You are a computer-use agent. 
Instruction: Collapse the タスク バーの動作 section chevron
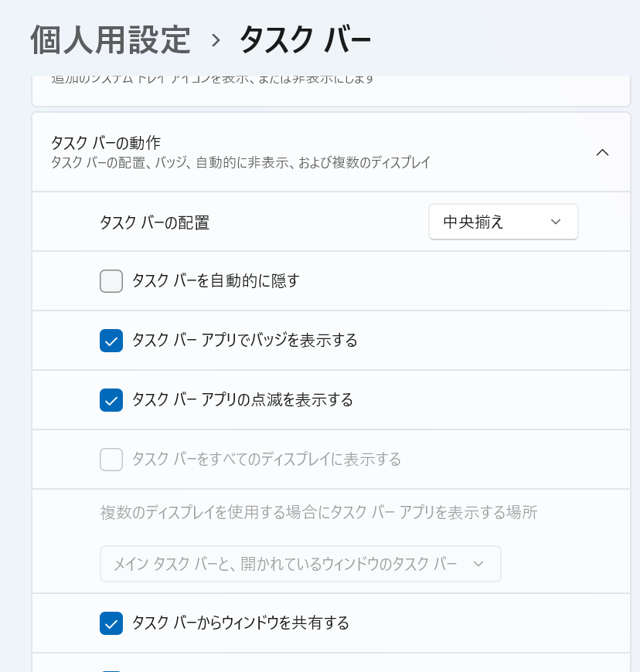click(x=603, y=152)
